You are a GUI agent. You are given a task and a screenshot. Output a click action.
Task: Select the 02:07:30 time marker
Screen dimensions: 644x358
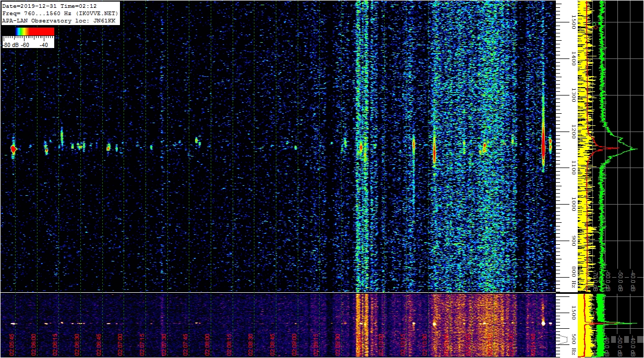[x=164, y=344]
